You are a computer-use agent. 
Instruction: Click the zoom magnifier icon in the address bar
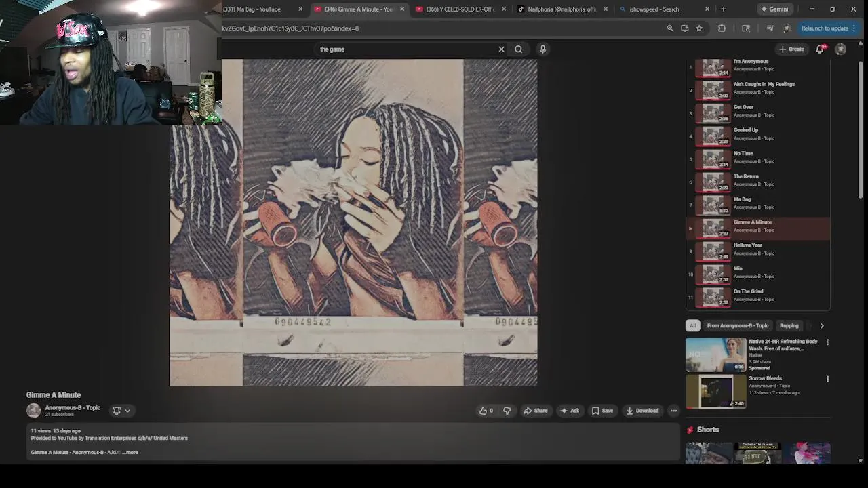coord(670,28)
